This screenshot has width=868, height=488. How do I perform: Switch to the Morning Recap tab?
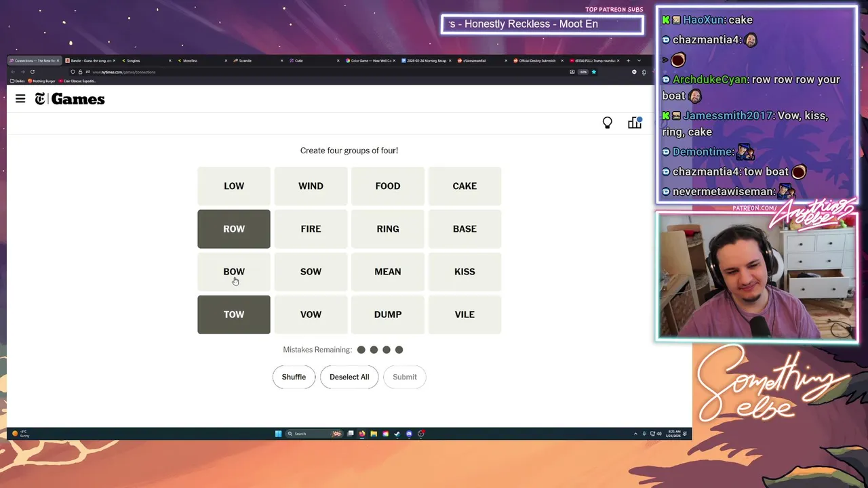[x=426, y=60]
